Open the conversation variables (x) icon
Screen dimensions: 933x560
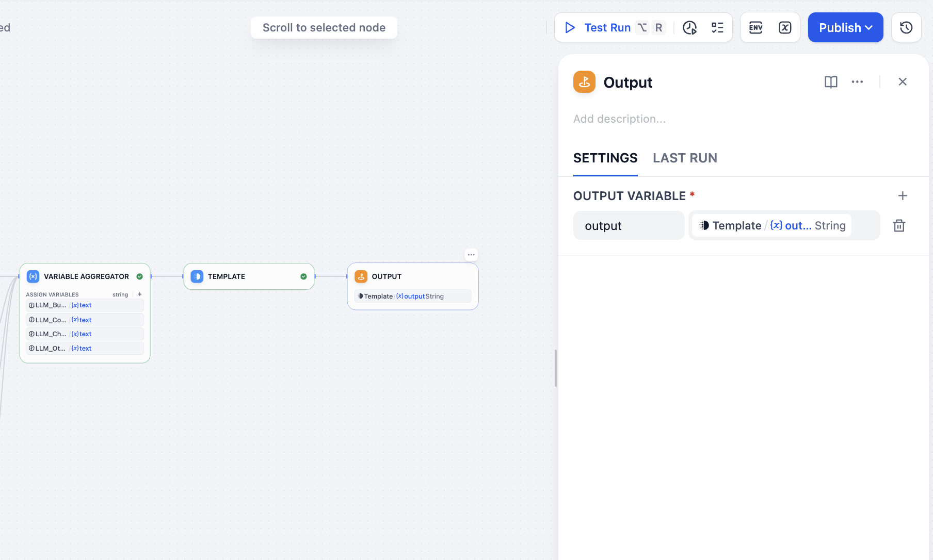785,28
